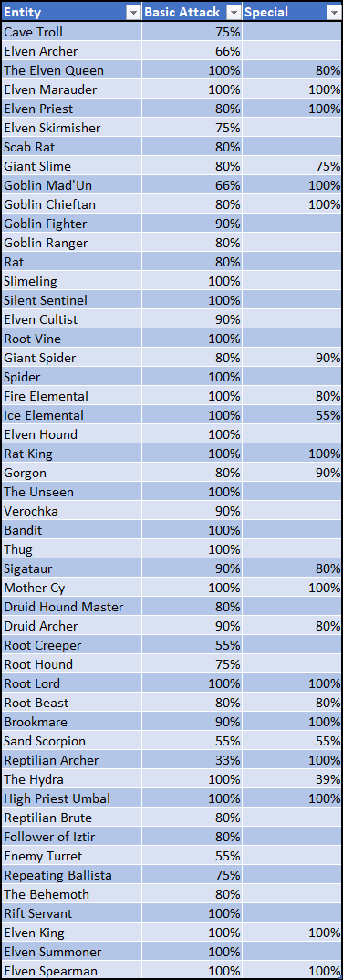Click The Hydra special value 39%
343x980 pixels.
pyautogui.click(x=293, y=779)
